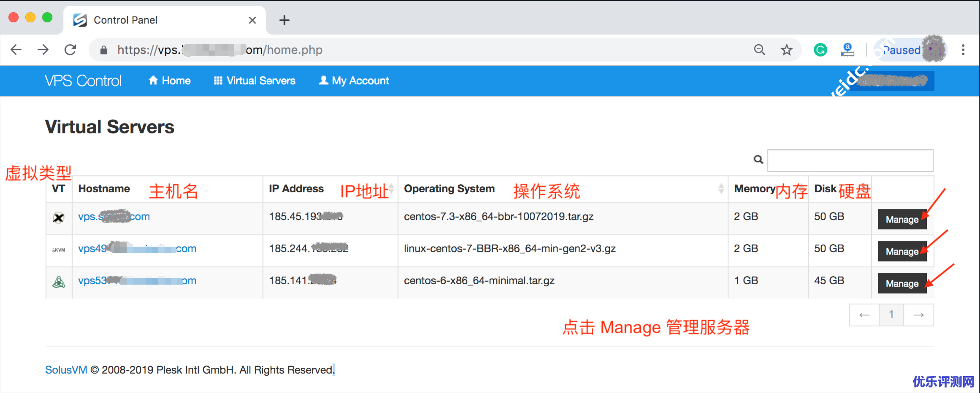Select centos-7.3-x86_64-bbr-10072019.tar.gz text

pos(499,217)
